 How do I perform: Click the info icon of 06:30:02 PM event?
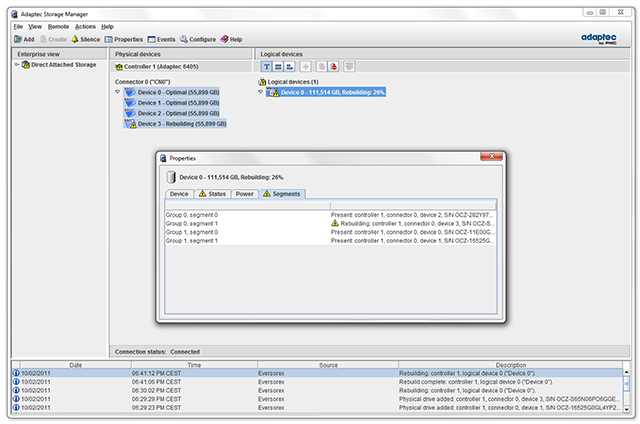pyautogui.click(x=16, y=390)
